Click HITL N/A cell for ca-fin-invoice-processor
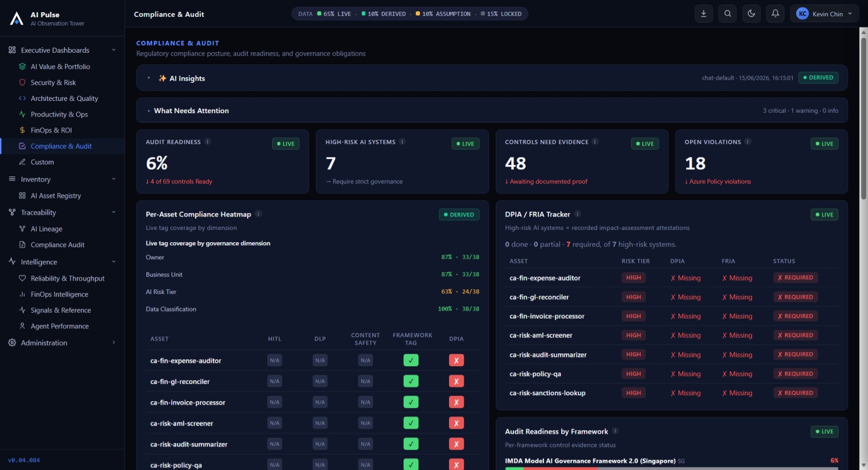Screen dimensions: 868x470 275,402
